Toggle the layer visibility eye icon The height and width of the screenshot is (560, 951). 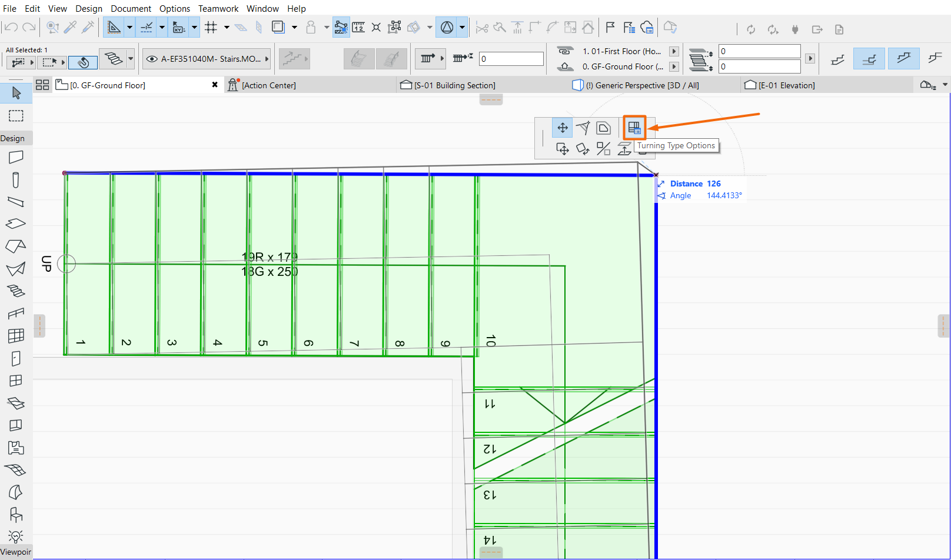coord(152,59)
